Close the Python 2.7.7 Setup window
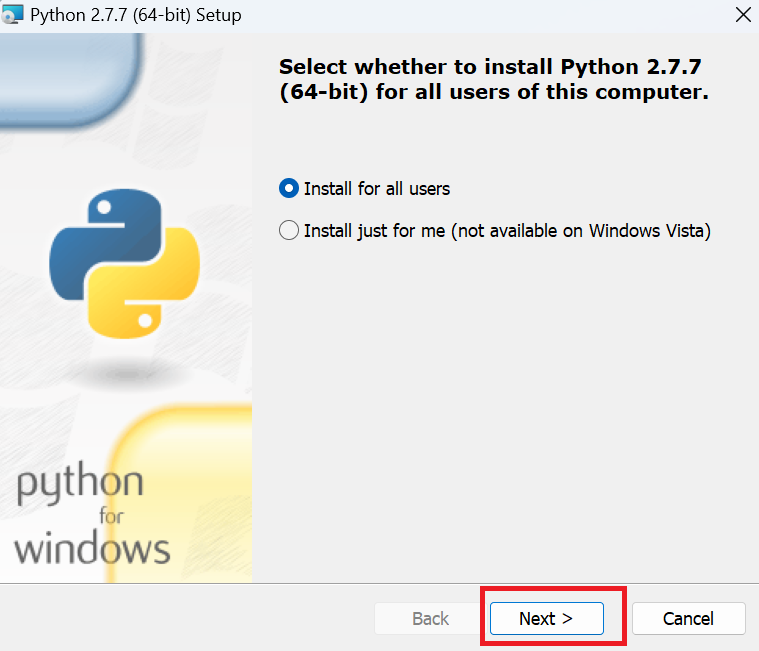This screenshot has height=651, width=759. 743,15
